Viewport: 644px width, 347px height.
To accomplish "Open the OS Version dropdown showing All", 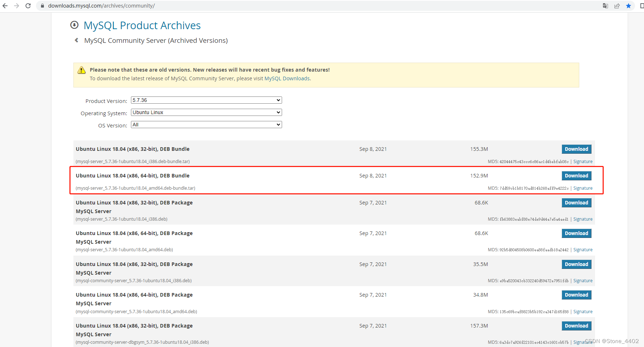I will click(207, 125).
